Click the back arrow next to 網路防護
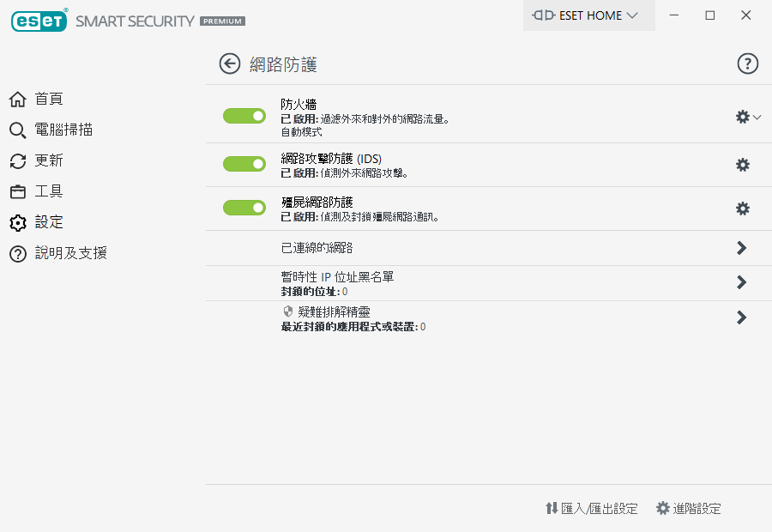Image resolution: width=772 pixels, height=532 pixels. [229, 63]
